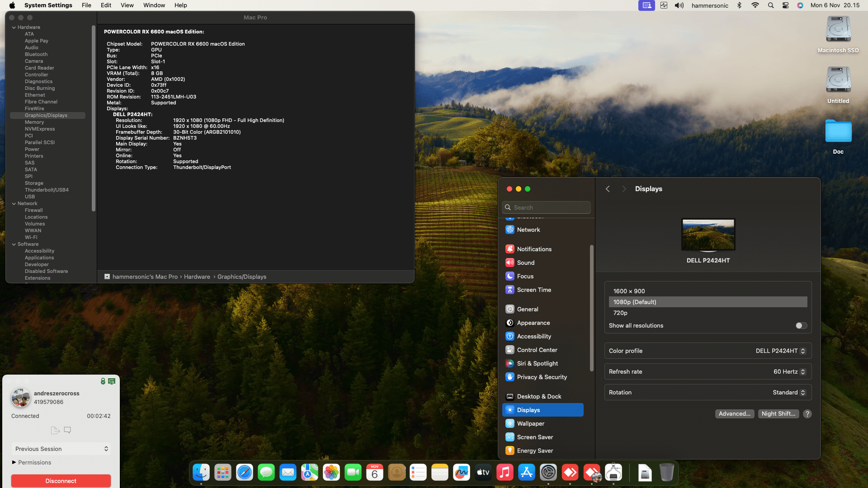
Task: Open the App Store from the Dock
Action: point(527,473)
